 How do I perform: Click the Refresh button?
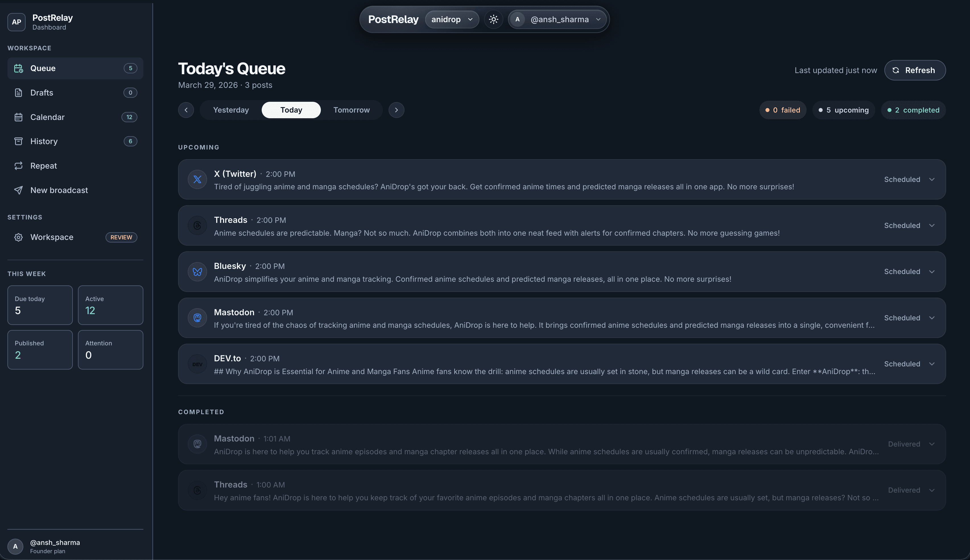coord(915,70)
